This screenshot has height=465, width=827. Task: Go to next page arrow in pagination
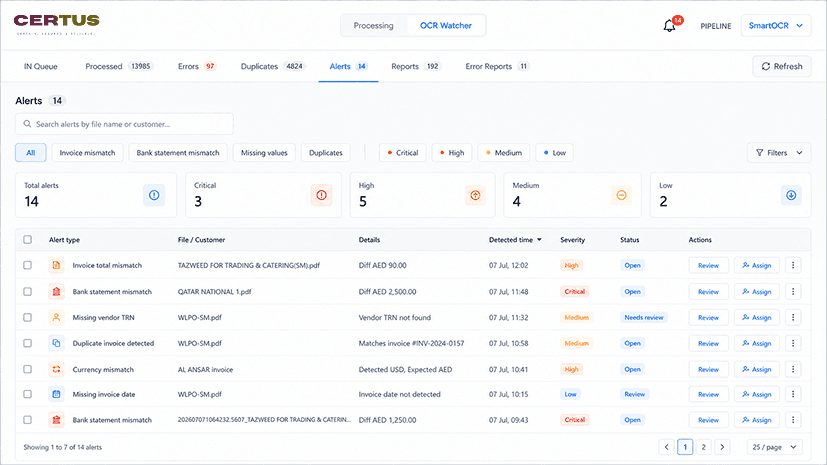[722, 447]
